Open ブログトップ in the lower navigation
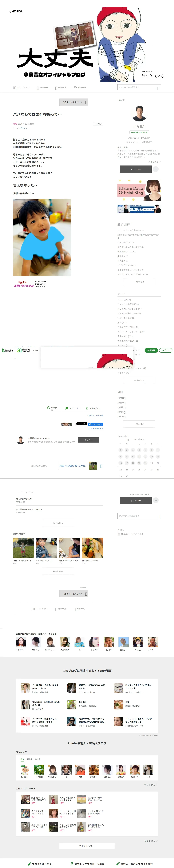Screen dimensions: 174x868 pyautogui.click(x=40, y=609)
